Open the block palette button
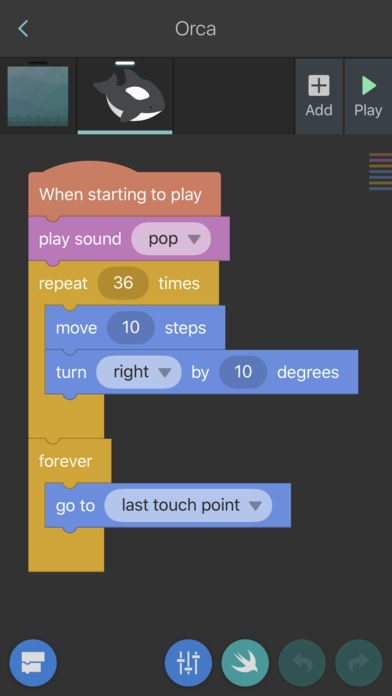This screenshot has width=392, height=696. (33, 663)
